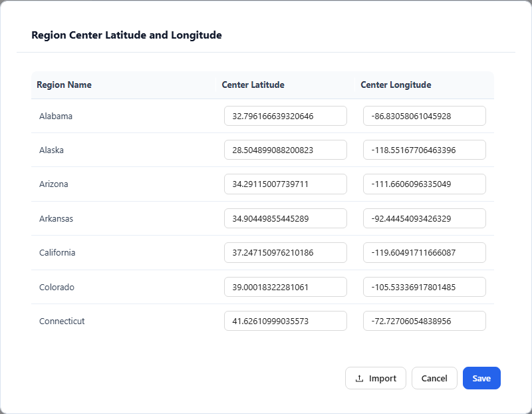532x414 pixels.
Task: Focus Connecticut longitude field
Action: 424,321
